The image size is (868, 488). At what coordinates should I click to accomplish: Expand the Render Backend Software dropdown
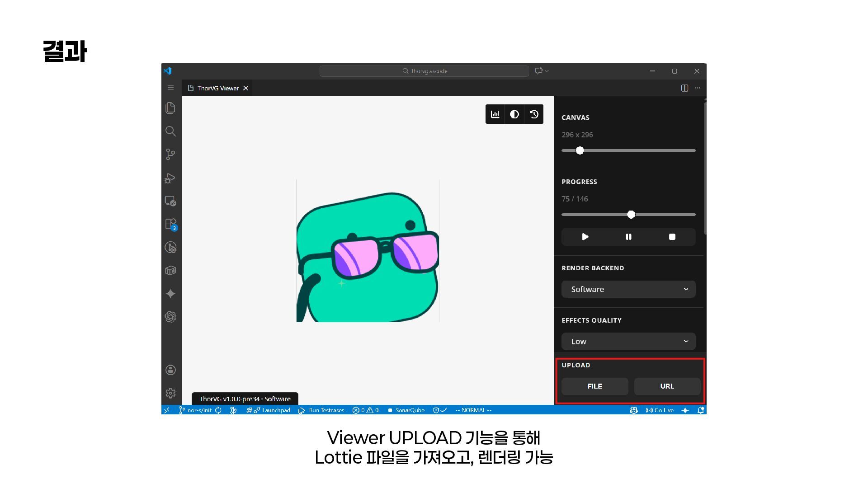click(628, 289)
